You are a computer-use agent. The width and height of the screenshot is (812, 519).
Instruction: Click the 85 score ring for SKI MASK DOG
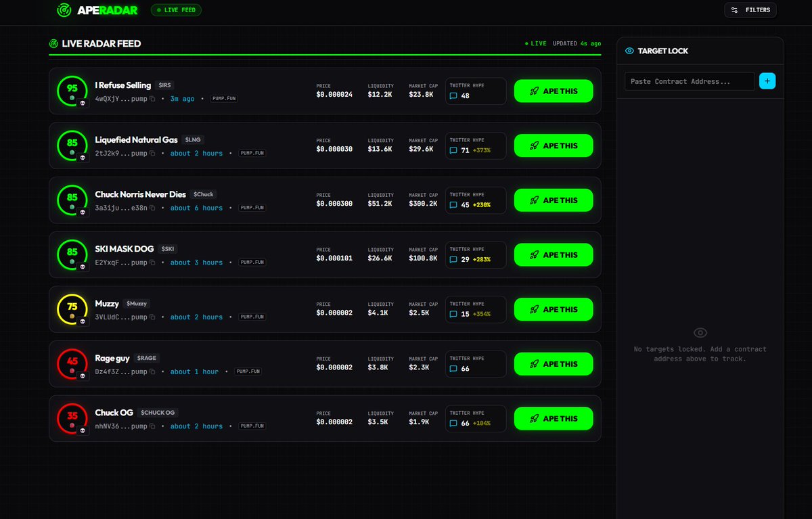pyautogui.click(x=72, y=255)
